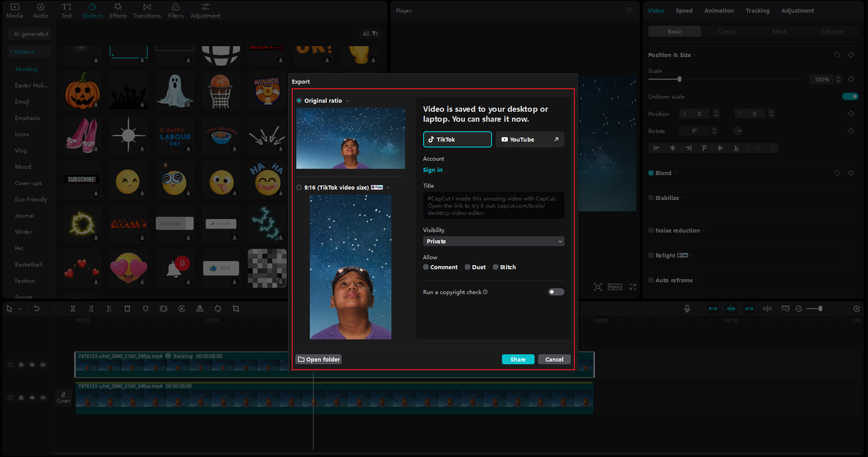The image size is (868, 457).
Task: Select the pumpkin sticker
Action: [x=82, y=91]
